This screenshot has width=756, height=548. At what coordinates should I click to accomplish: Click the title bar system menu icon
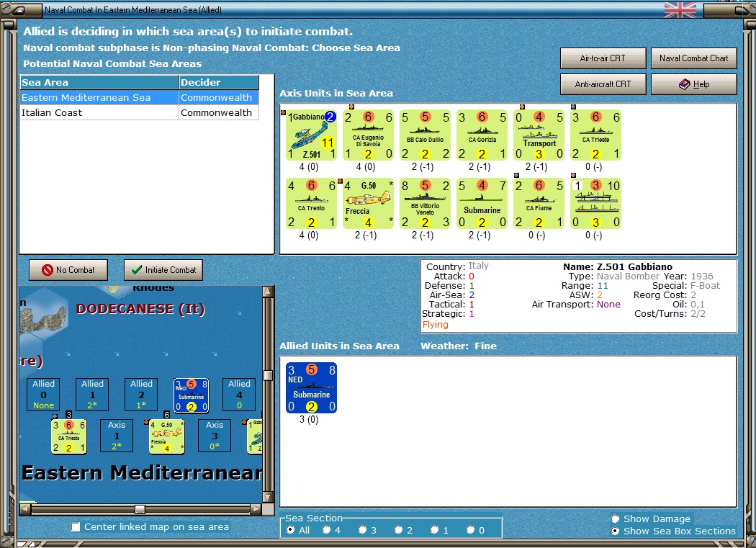[18, 9]
